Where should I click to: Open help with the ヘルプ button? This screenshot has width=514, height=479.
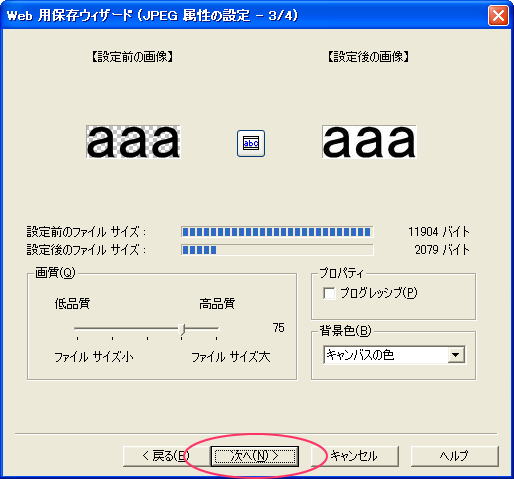tap(454, 456)
